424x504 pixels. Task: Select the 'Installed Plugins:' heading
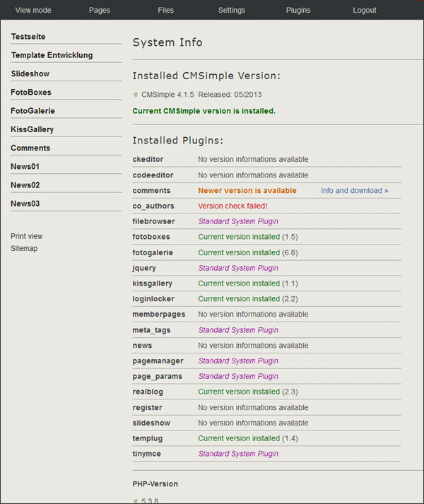click(x=178, y=141)
